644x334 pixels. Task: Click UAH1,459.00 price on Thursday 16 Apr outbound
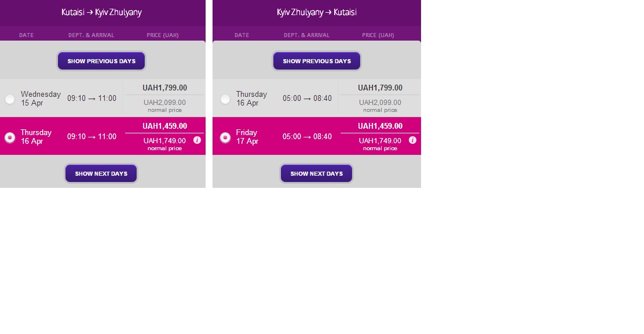(x=164, y=126)
